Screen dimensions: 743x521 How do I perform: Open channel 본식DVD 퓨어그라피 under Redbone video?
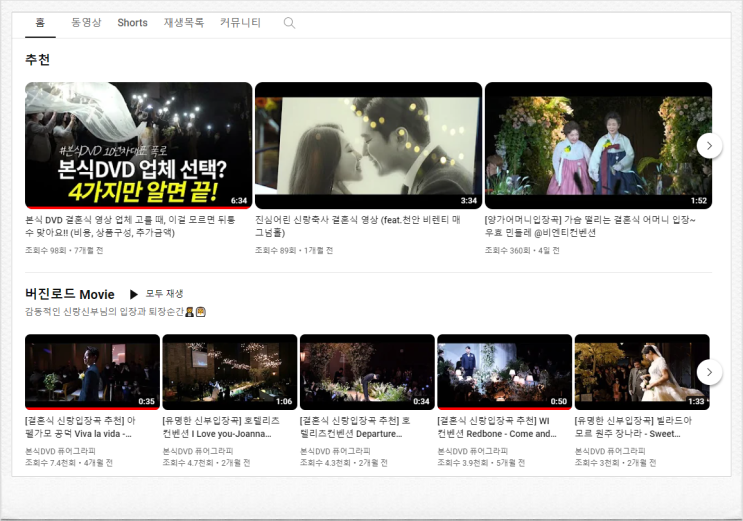pos(472,451)
